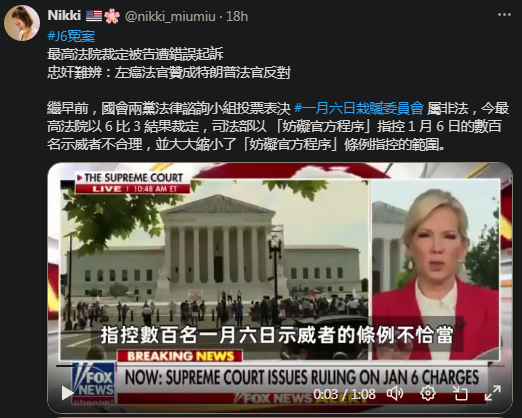Image resolution: width=522 pixels, height=418 pixels.
Task: Click the US flag emoji by name
Action: coord(94,16)
